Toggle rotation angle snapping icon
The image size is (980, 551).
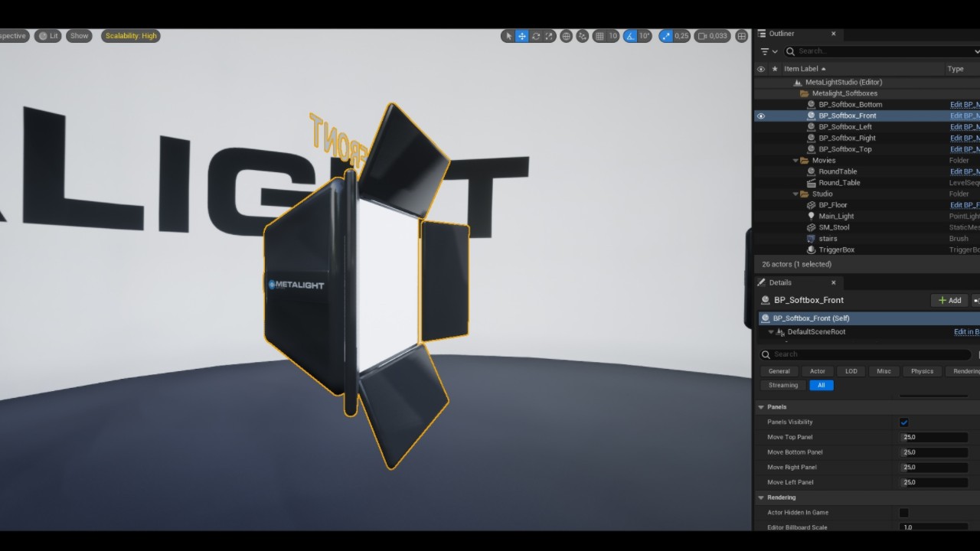pyautogui.click(x=629, y=36)
